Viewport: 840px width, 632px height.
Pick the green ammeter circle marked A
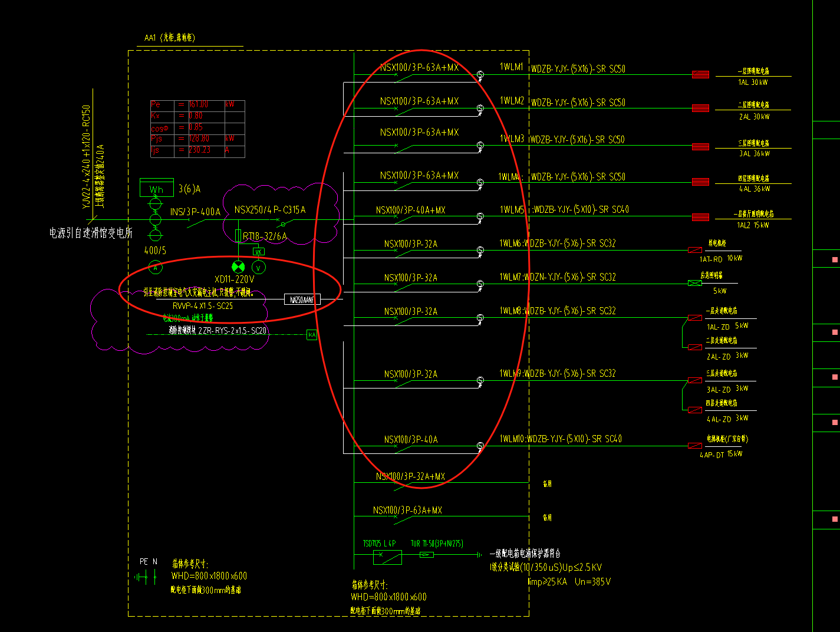pos(155,267)
